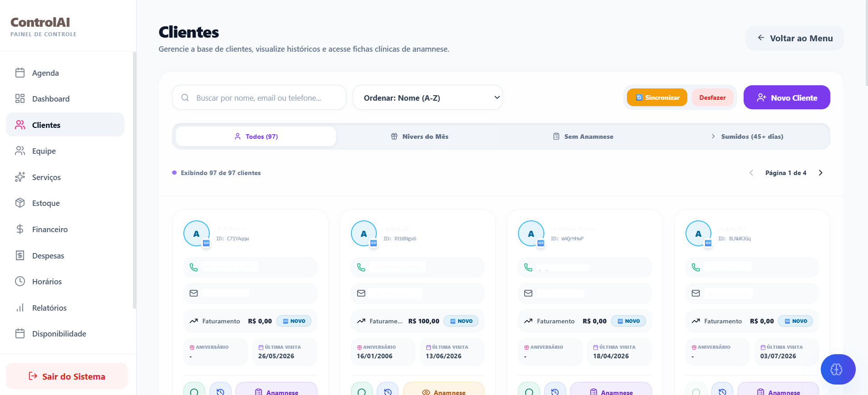
Task: Click the Horários clock icon
Action: [x=20, y=281]
